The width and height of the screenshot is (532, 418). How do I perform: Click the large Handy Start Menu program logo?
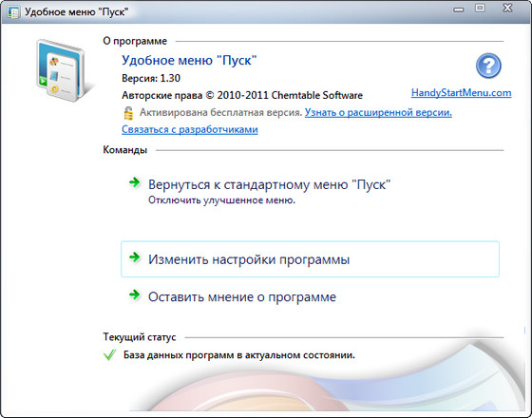coord(60,70)
